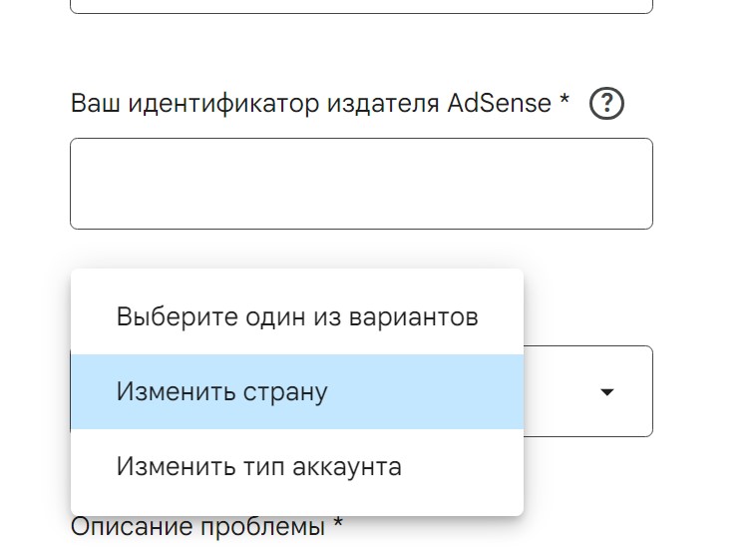Collapse the open select box behind the list
This screenshot has width=756, height=552.
click(x=588, y=391)
